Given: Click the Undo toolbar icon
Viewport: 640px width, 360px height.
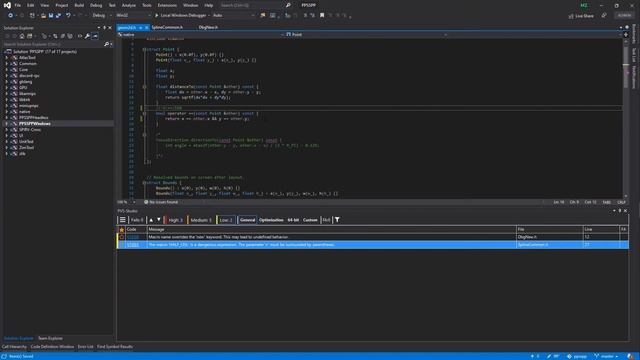Looking at the screenshot, I should click(x=68, y=16).
